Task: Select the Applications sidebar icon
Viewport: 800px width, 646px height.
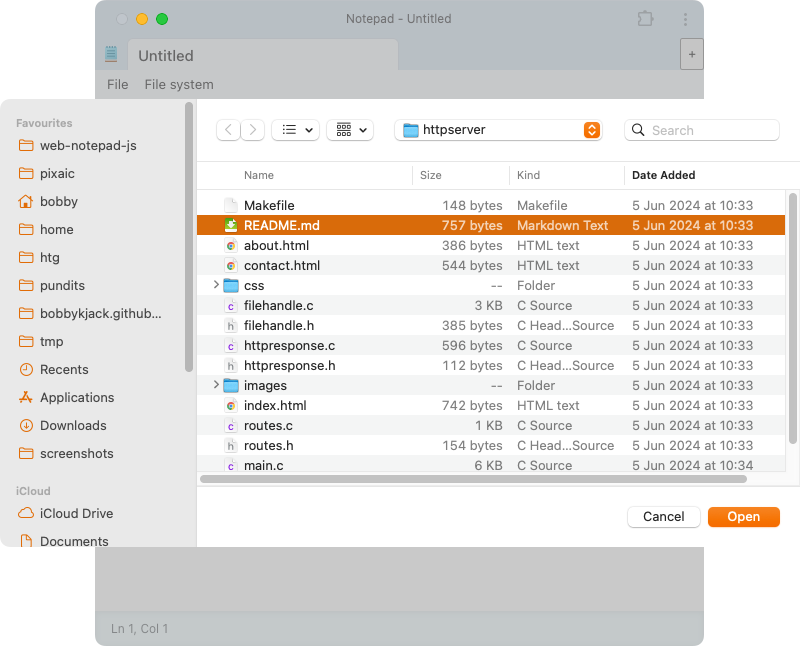Action: coord(26,397)
